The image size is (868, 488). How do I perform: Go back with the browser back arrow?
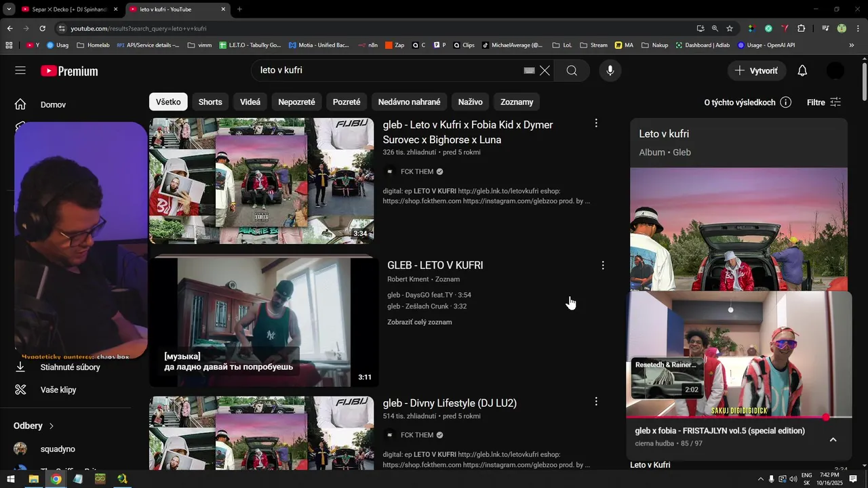9,28
